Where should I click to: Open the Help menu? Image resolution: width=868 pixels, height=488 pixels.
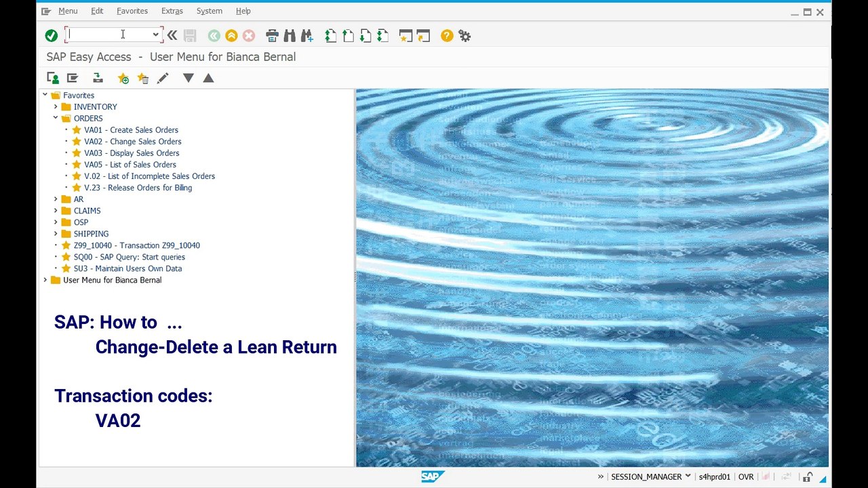coord(243,11)
